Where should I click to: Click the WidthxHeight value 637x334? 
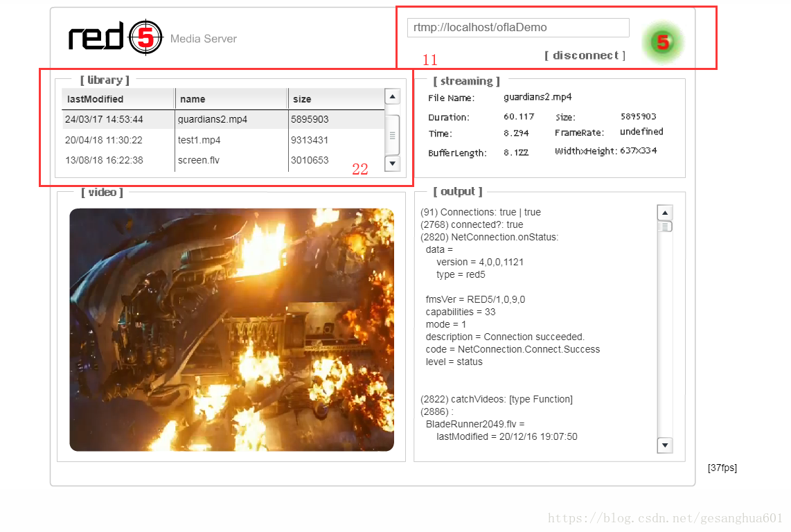coord(639,150)
